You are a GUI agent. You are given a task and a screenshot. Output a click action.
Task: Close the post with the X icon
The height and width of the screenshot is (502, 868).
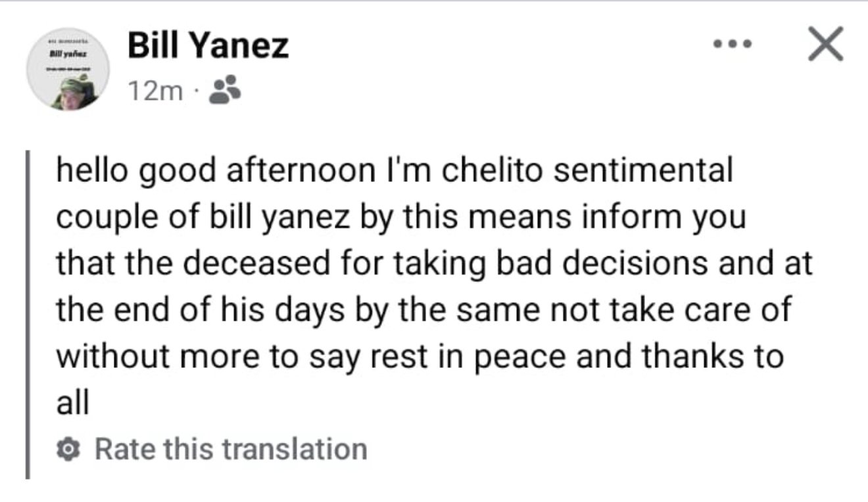[x=825, y=46]
